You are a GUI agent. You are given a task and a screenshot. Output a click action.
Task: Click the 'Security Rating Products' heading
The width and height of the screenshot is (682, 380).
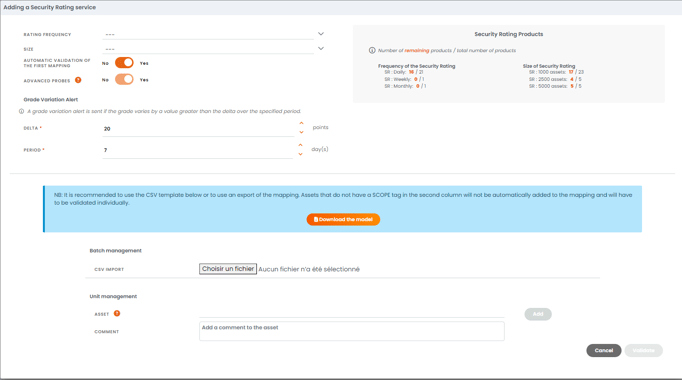pyautogui.click(x=508, y=34)
